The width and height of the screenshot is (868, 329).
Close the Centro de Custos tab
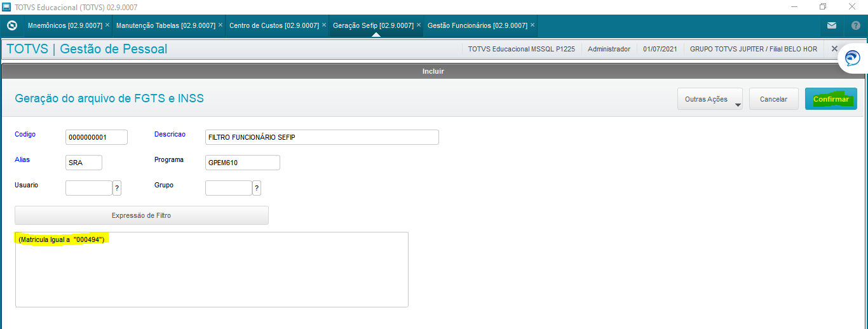324,25
